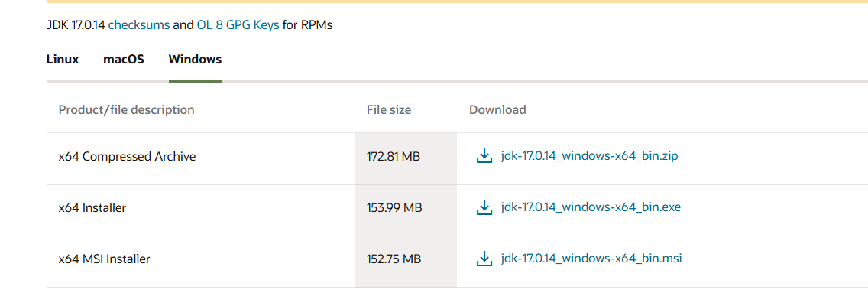
Task: Click the File size column header
Action: click(x=389, y=109)
